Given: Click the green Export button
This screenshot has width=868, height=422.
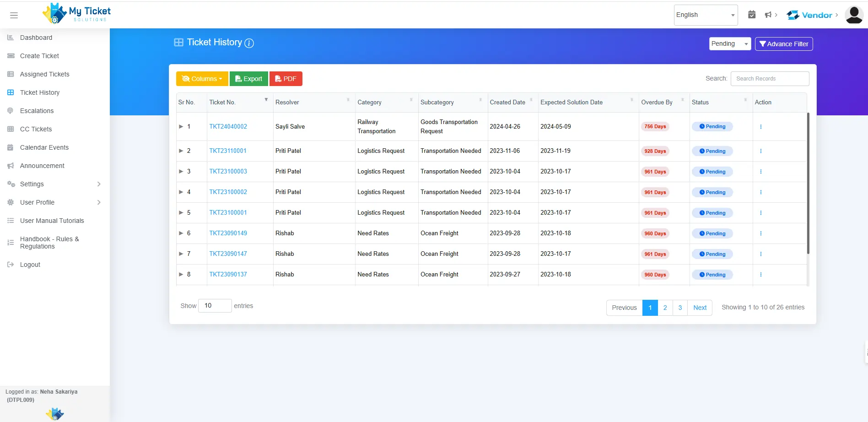Looking at the screenshot, I should pyautogui.click(x=249, y=79).
